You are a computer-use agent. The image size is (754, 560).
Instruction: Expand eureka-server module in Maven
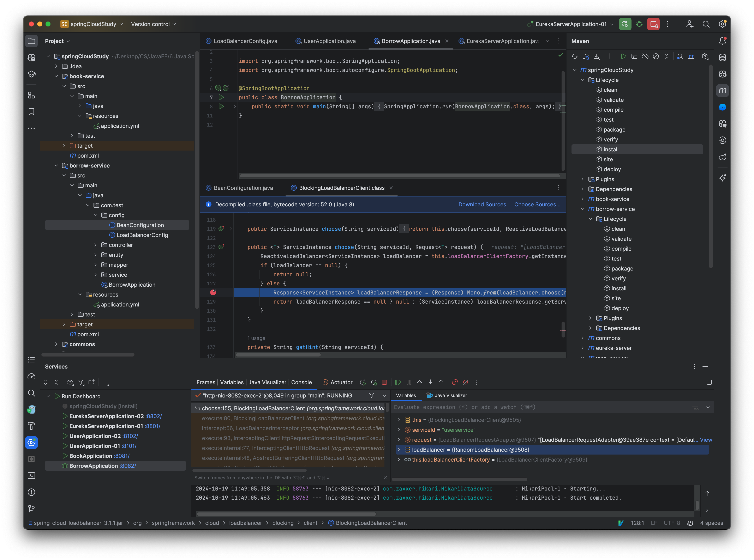582,348
